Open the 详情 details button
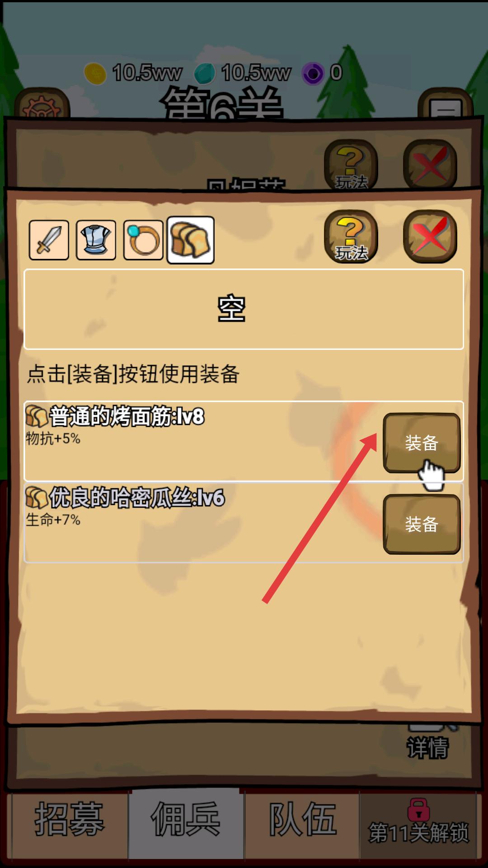Image resolution: width=488 pixels, height=868 pixels. (x=427, y=746)
